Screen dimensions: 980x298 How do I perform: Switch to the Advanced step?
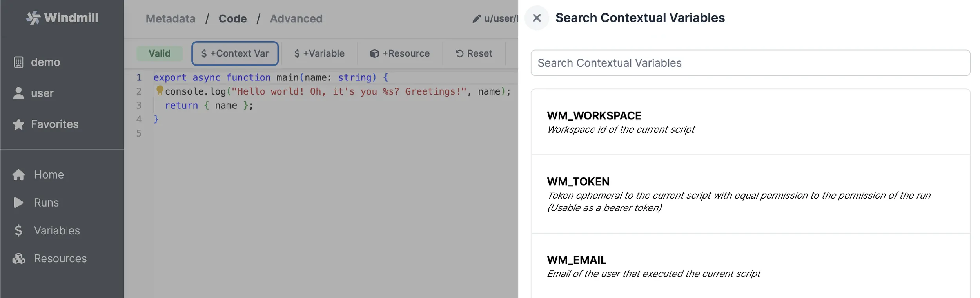[296, 18]
